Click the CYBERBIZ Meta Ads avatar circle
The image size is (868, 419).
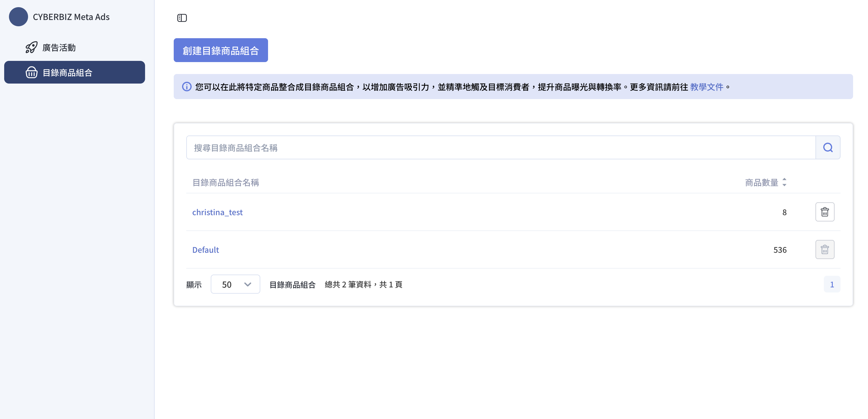tap(18, 17)
